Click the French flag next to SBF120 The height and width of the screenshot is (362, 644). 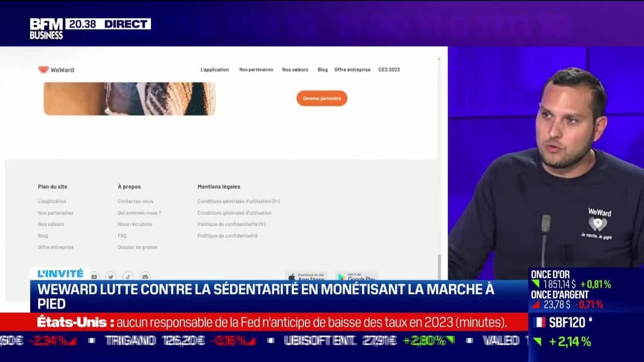[x=539, y=322]
